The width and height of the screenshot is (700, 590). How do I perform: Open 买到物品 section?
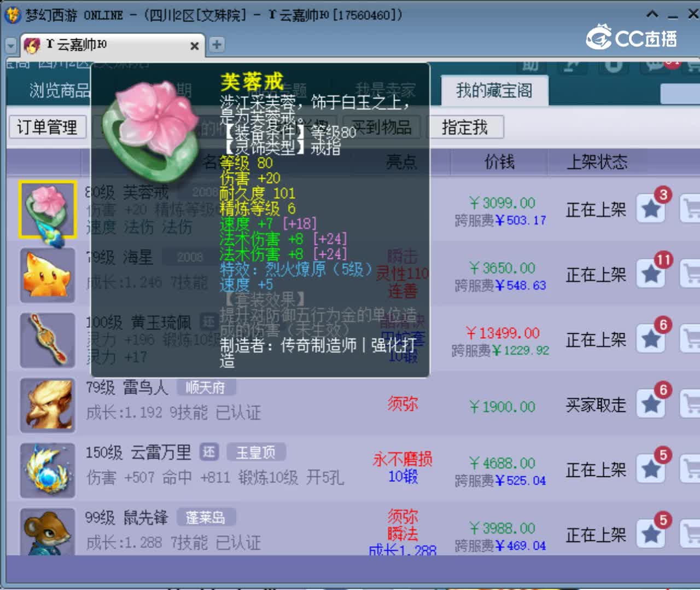(x=382, y=128)
